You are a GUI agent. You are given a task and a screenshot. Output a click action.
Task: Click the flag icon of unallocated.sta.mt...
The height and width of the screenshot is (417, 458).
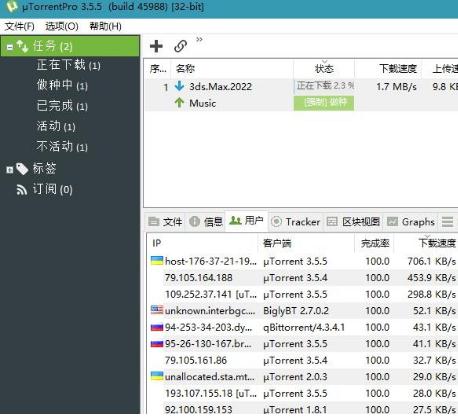click(157, 376)
